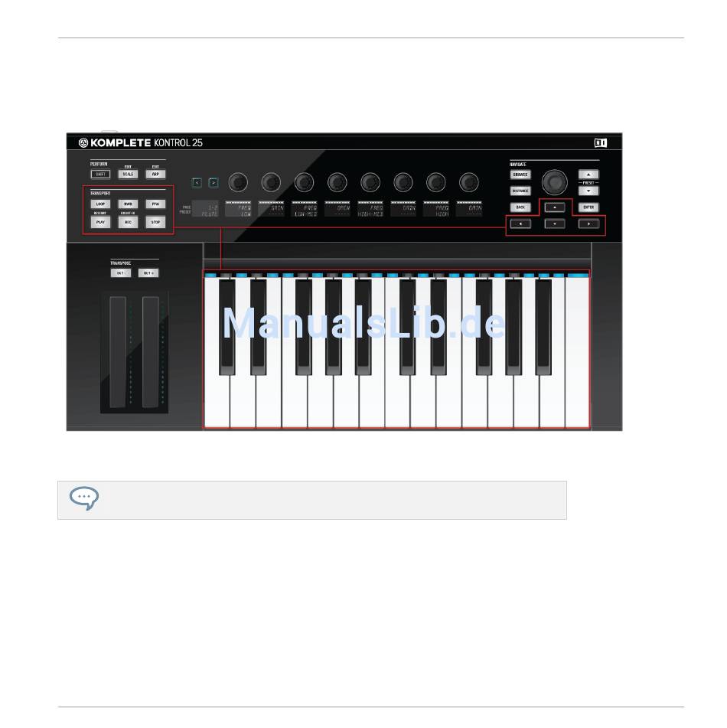727x728 pixels.
Task: Click the page left arrow button
Action: pyautogui.click(x=197, y=182)
